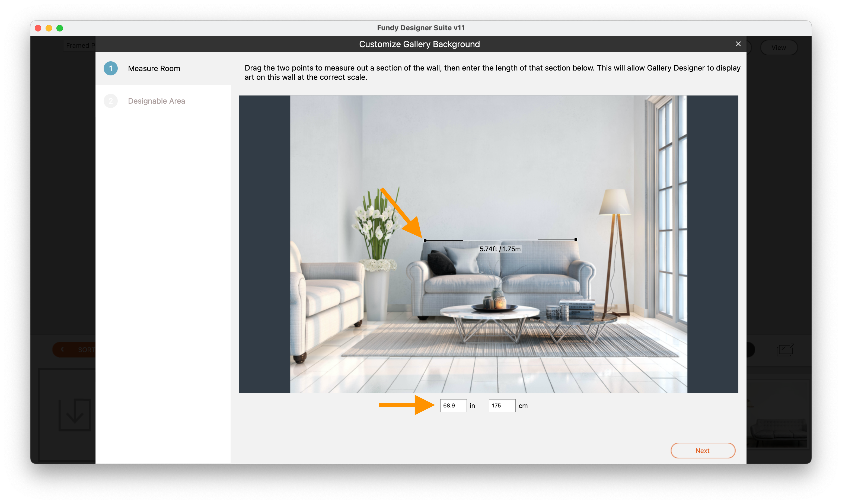842x504 pixels.
Task: Click the red macOS close window button
Action: tap(38, 28)
